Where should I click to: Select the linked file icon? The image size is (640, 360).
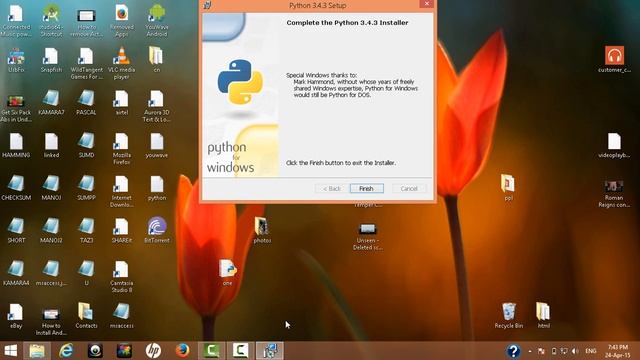[x=51, y=145]
